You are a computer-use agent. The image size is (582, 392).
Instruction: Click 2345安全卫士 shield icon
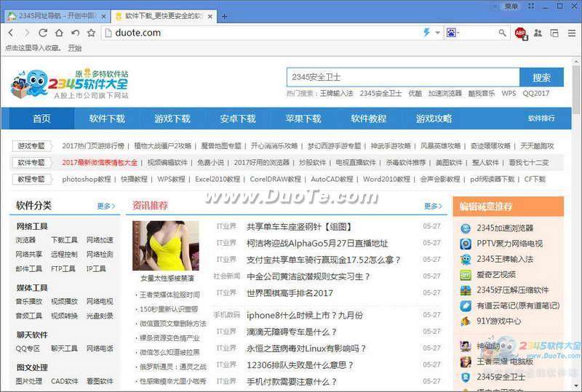(x=466, y=377)
